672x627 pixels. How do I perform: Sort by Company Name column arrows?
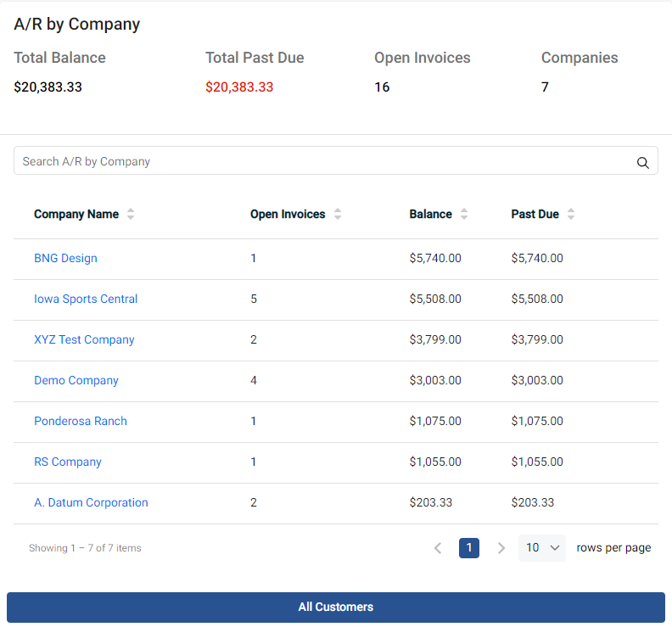(x=131, y=215)
